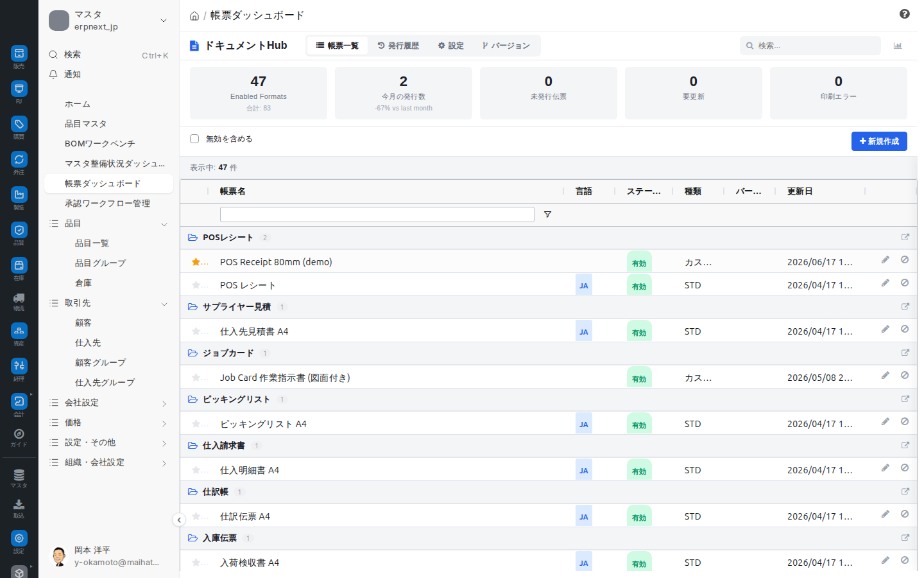This screenshot has width=924, height=578.
Task: Open the ガイド compass icon
Action: pyautogui.click(x=19, y=434)
